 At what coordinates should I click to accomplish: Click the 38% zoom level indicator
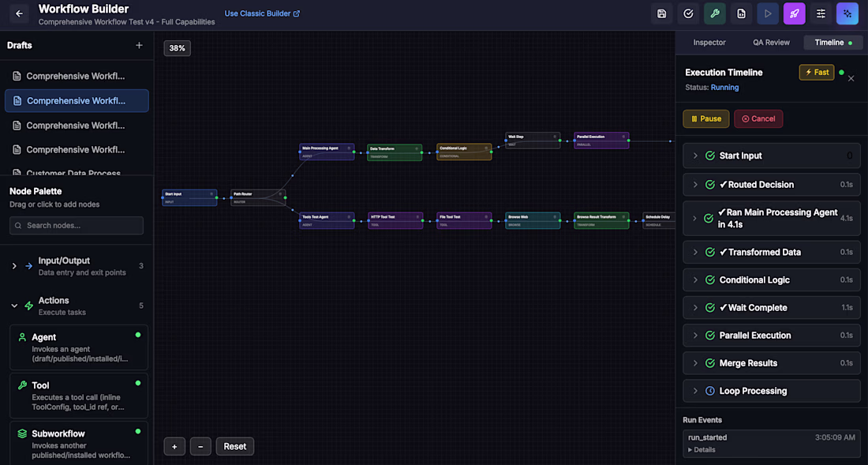pos(177,48)
